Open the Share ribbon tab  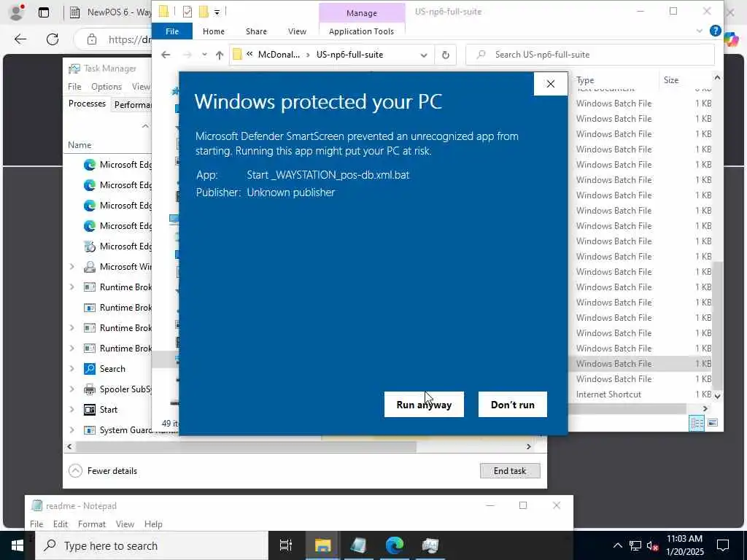(x=256, y=31)
